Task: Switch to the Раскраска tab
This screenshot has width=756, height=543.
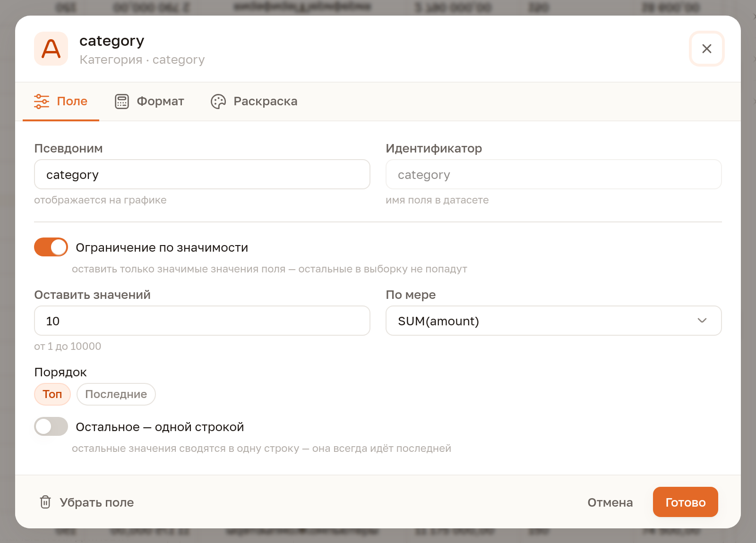Action: tap(254, 102)
